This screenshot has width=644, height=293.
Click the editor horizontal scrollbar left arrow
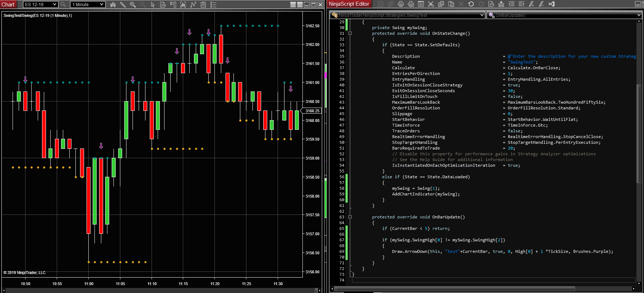point(332,288)
